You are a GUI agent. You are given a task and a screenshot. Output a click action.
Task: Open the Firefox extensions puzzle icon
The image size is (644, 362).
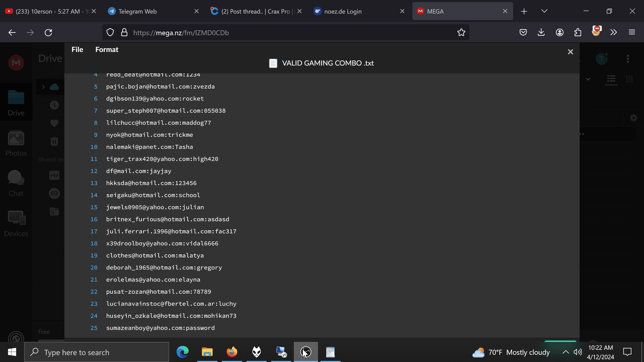point(578,32)
